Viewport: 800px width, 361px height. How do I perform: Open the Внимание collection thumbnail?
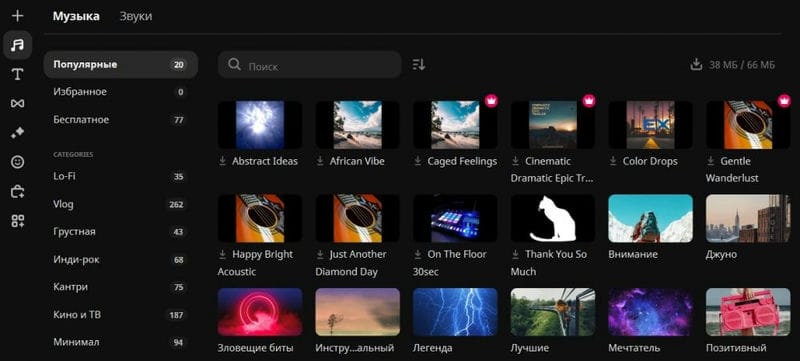tap(651, 218)
